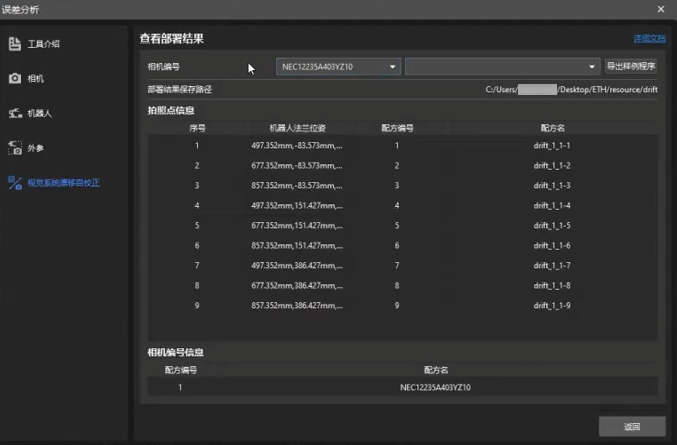The width and height of the screenshot is (677, 445).
Task: Click the 配方名 header in photo point table
Action: coord(552,128)
